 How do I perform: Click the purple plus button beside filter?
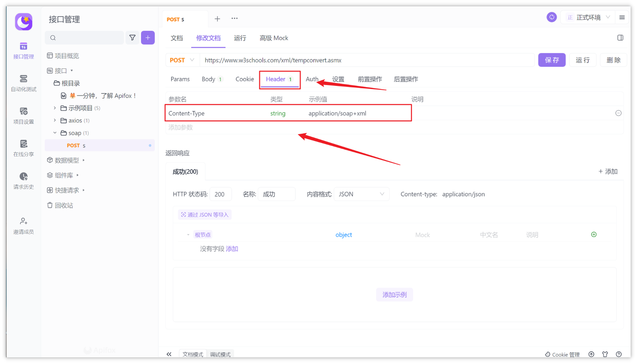(148, 38)
